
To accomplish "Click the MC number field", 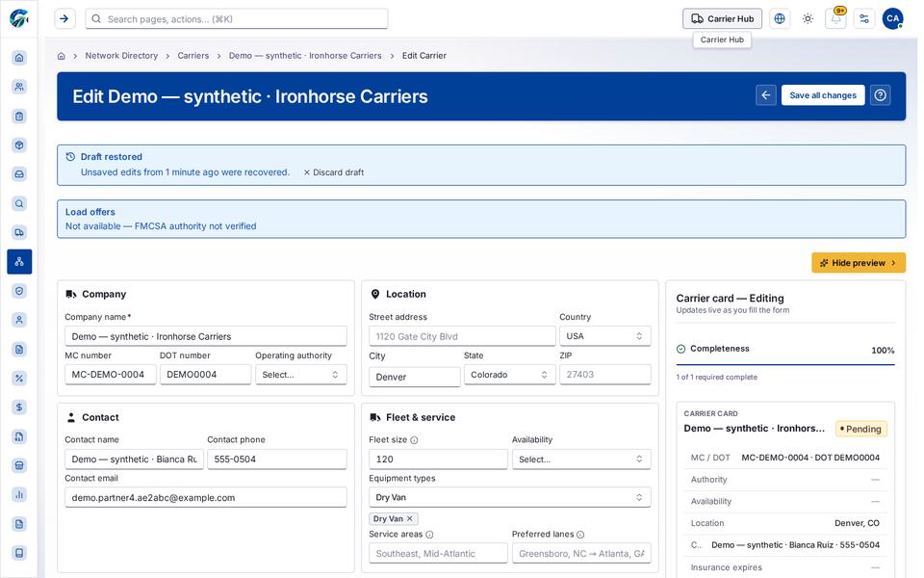I will pyautogui.click(x=110, y=375).
